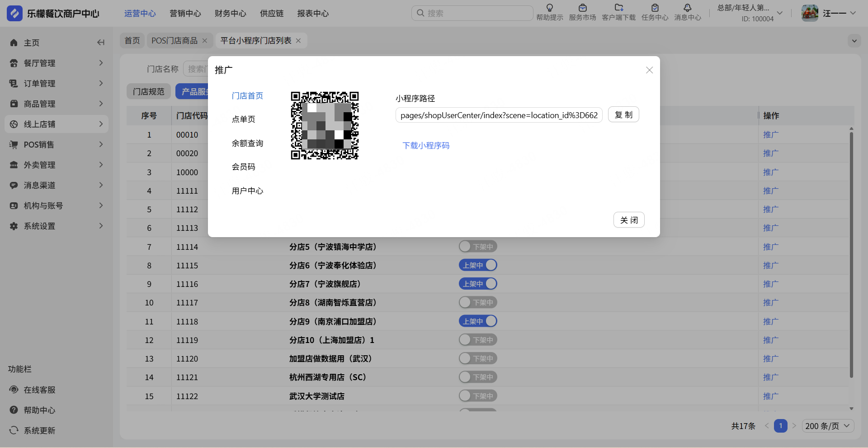Click the 复制 button beside the path
The height and width of the screenshot is (448, 868).
click(623, 115)
